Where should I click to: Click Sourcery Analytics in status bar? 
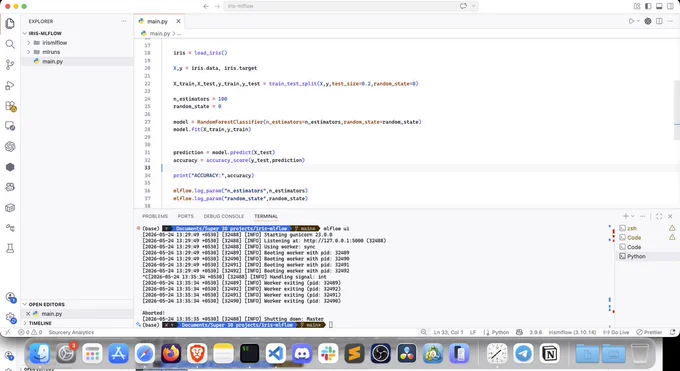[x=71, y=332]
